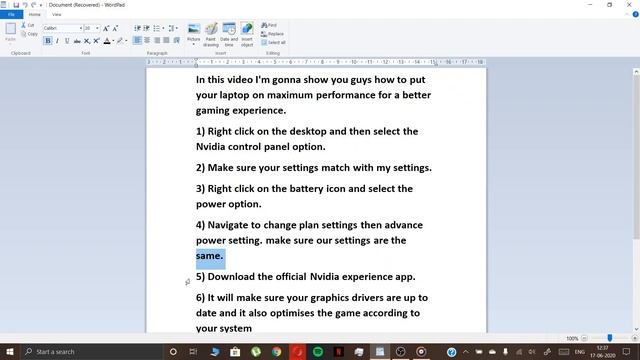Click Find in Editing group
This screenshot has width=640, height=360.
click(x=269, y=25)
